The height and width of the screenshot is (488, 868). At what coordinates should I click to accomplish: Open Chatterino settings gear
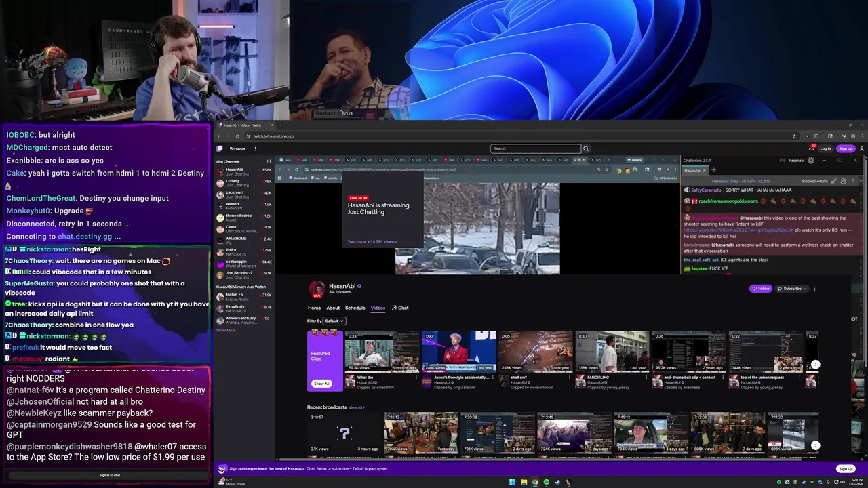tap(811, 160)
